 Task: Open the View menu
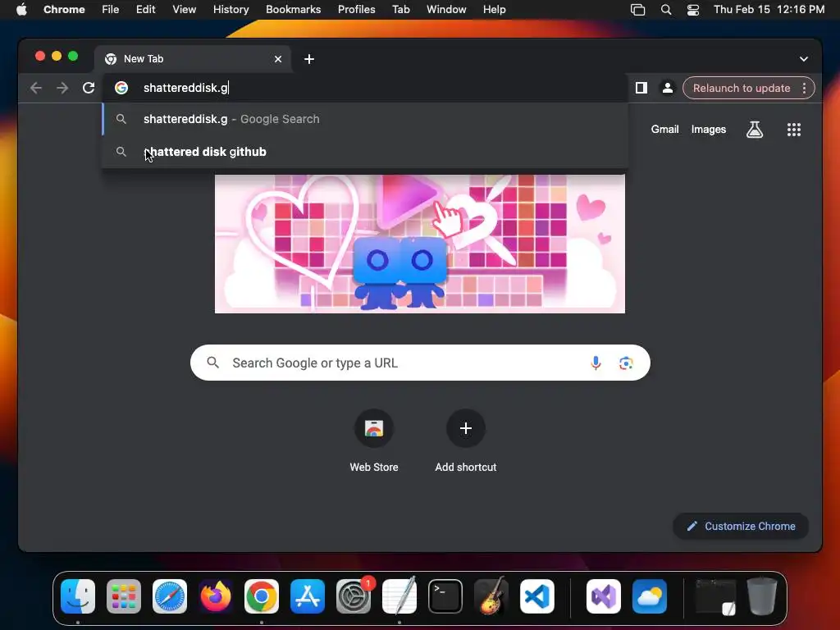185,10
